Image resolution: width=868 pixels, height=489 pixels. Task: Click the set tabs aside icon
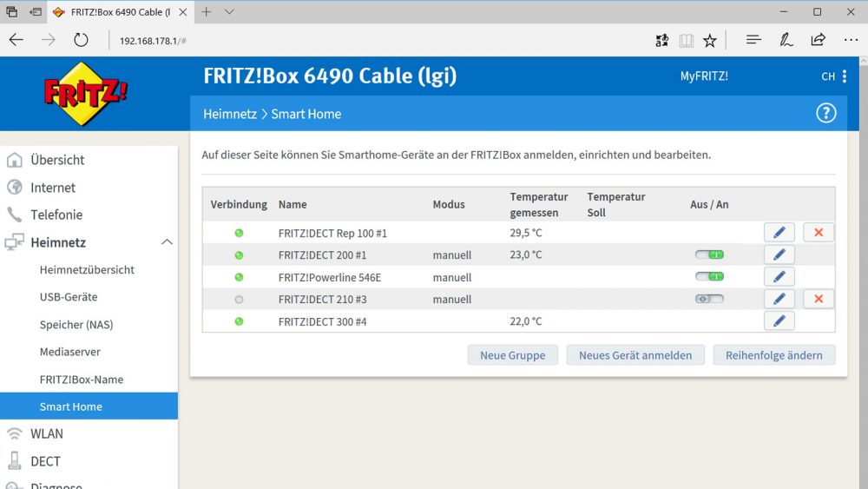coord(36,11)
